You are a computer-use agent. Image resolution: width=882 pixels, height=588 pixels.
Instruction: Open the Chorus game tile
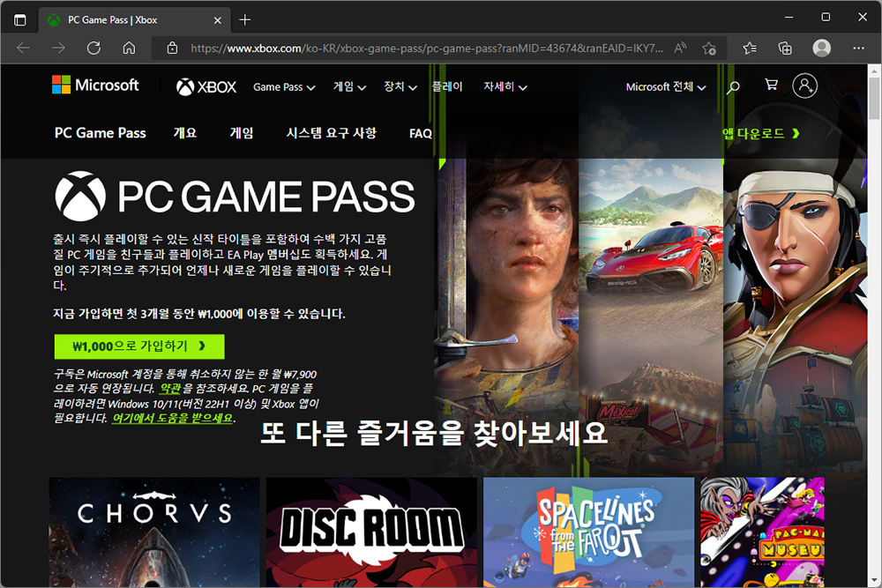pos(154,532)
